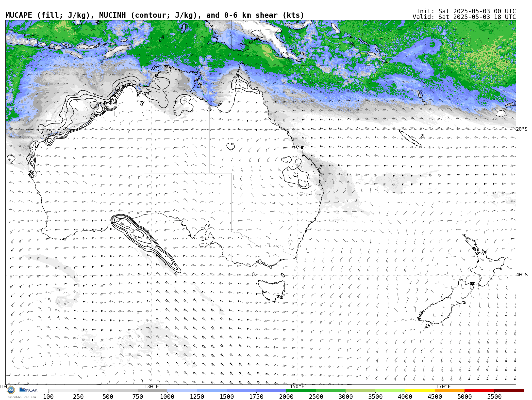
Task: Click the colorbar tick label 5500
Action: [494, 397]
